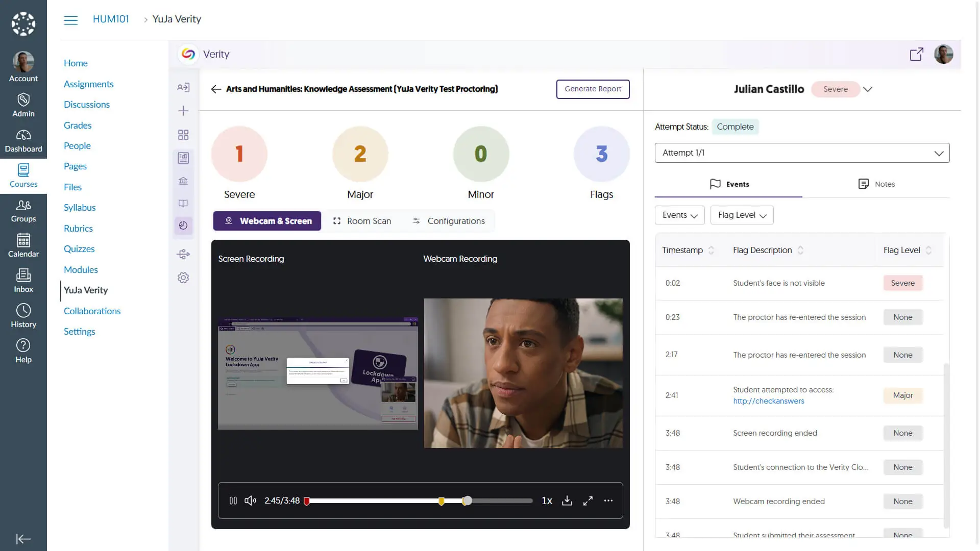Mute the recording audio
Screen dimensions: 980x551
[250, 500]
